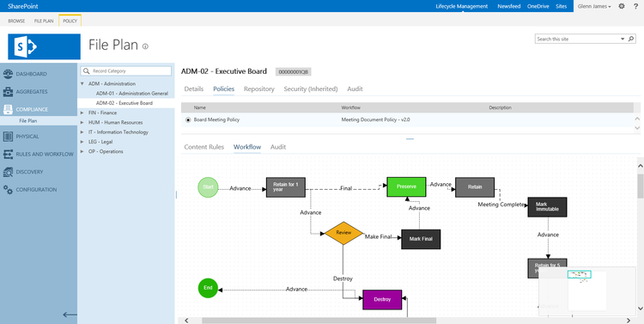644x324 pixels.
Task: Open OneDrive link
Action: pos(538,6)
